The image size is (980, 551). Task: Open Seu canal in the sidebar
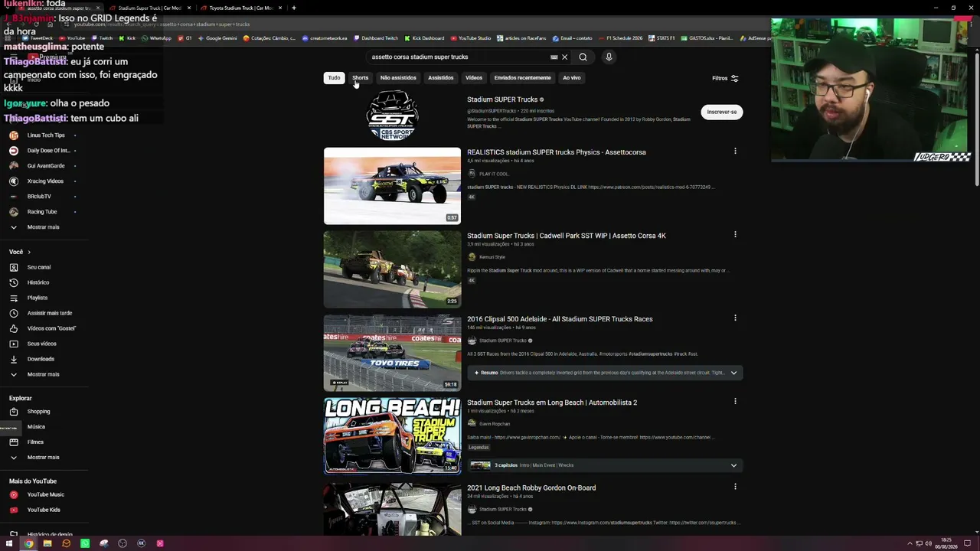click(39, 267)
